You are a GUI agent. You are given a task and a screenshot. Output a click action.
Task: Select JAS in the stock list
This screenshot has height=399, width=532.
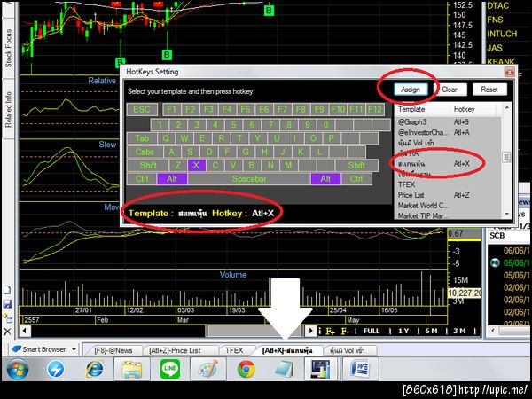[495, 48]
